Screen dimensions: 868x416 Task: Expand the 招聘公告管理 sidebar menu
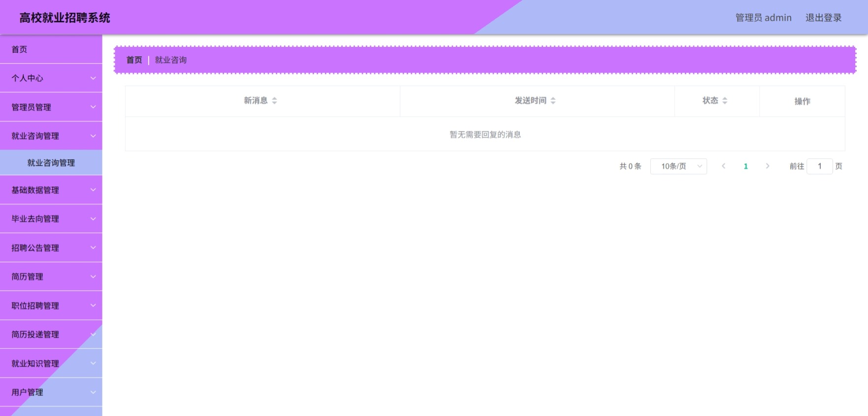pos(51,248)
